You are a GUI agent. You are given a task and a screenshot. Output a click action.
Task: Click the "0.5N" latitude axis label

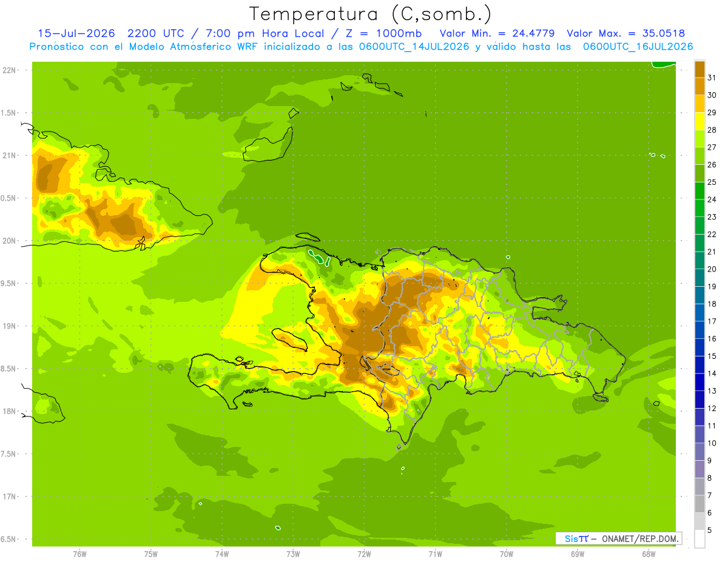tap(10, 198)
